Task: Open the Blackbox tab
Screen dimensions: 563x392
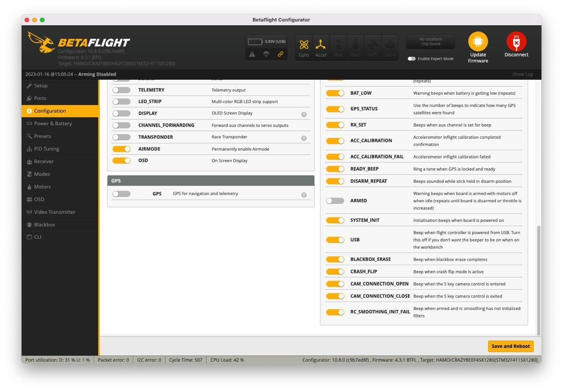Action: point(60,225)
